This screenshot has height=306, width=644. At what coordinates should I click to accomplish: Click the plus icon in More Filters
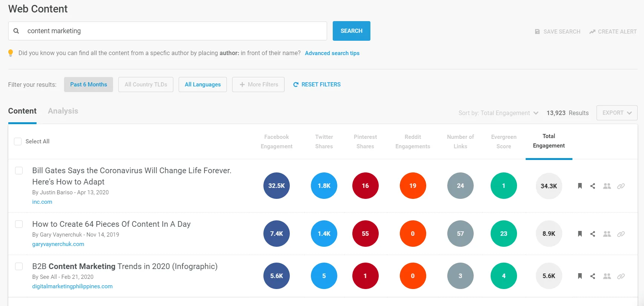click(242, 85)
